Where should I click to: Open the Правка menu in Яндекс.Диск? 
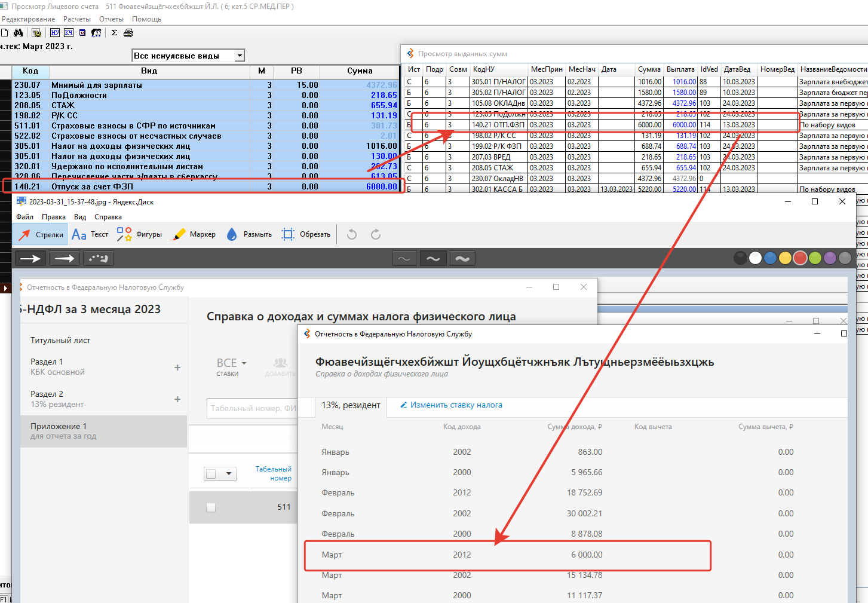[54, 217]
